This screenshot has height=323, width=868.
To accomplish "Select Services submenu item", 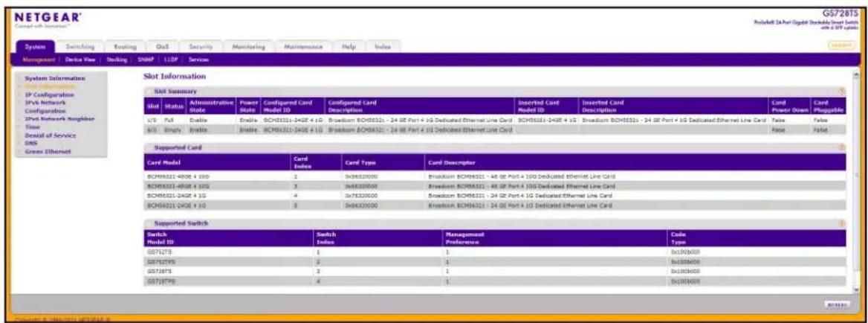I will [198, 58].
